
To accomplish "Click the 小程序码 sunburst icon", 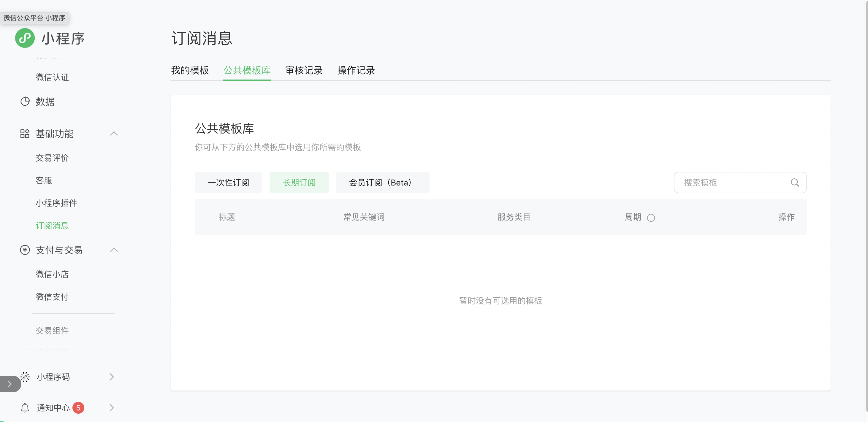I will point(25,377).
